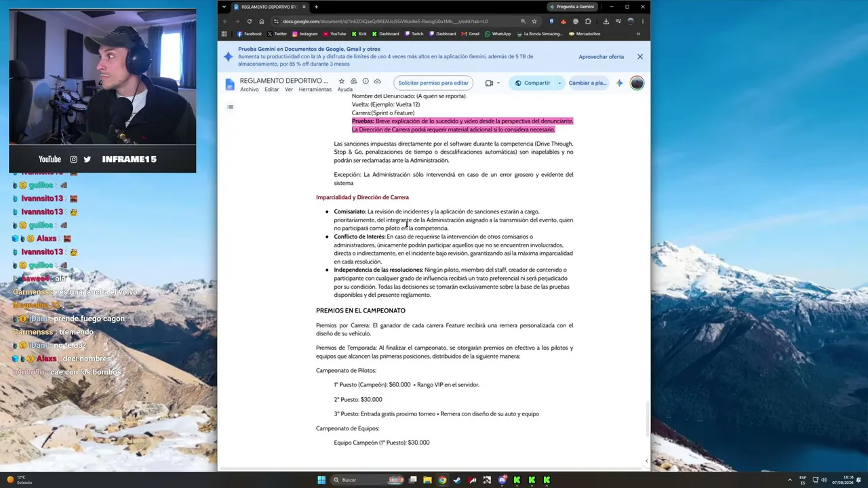The height and width of the screenshot is (488, 868).
Task: Open the Archivo menu
Action: (249, 89)
